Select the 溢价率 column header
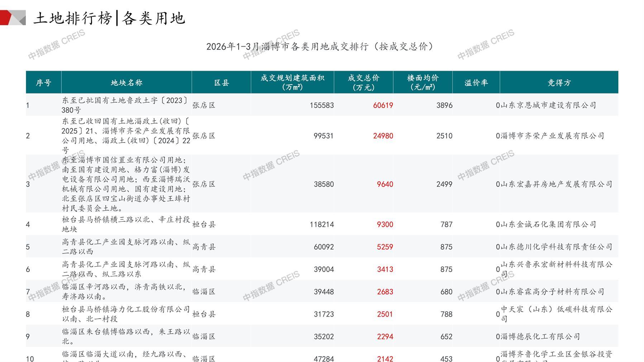Screen dimensions: 644x362 [476, 83]
